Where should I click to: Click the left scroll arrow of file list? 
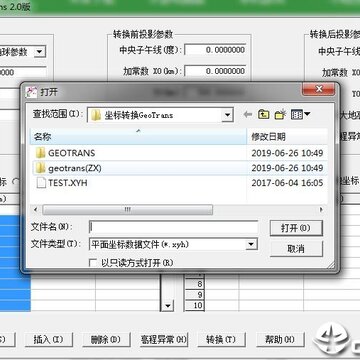tap(36, 210)
